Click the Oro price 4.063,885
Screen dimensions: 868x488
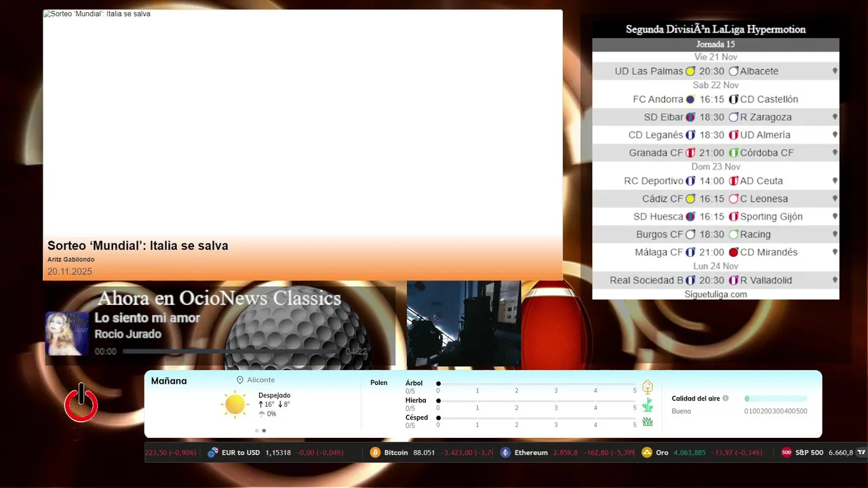[x=690, y=453]
